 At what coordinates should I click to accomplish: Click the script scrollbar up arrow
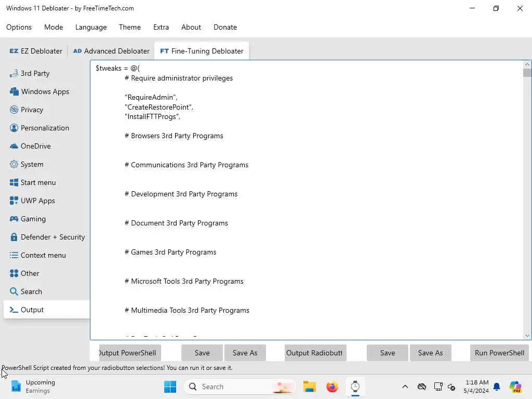[x=527, y=64]
